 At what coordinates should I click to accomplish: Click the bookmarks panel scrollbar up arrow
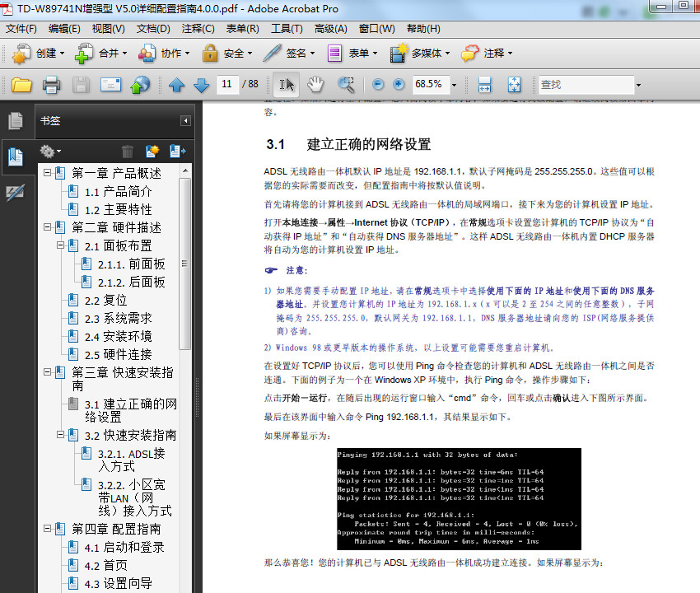(185, 171)
